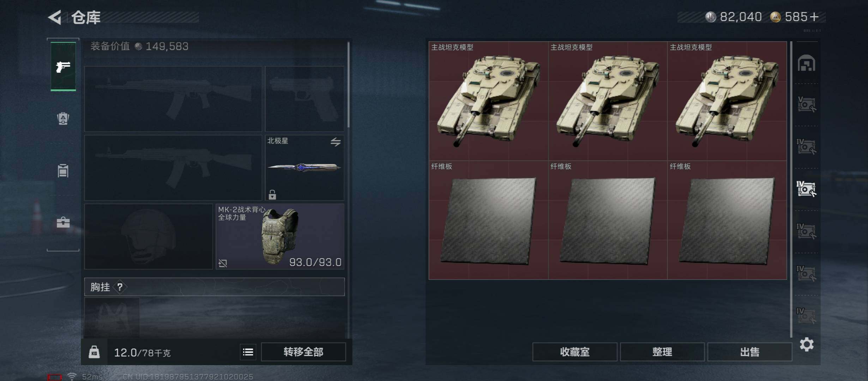The height and width of the screenshot is (381, 868).
Task: Select the main stash icon in right sidebar
Action: [807, 63]
